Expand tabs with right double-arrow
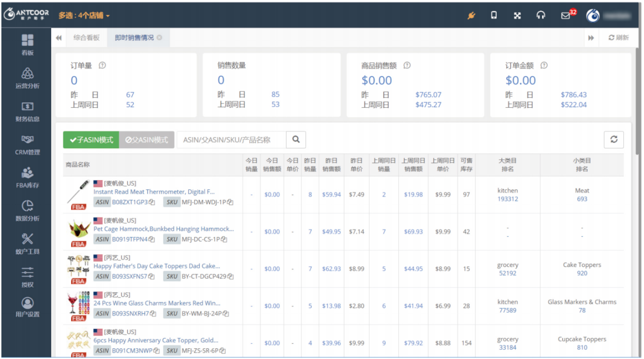 coord(591,38)
